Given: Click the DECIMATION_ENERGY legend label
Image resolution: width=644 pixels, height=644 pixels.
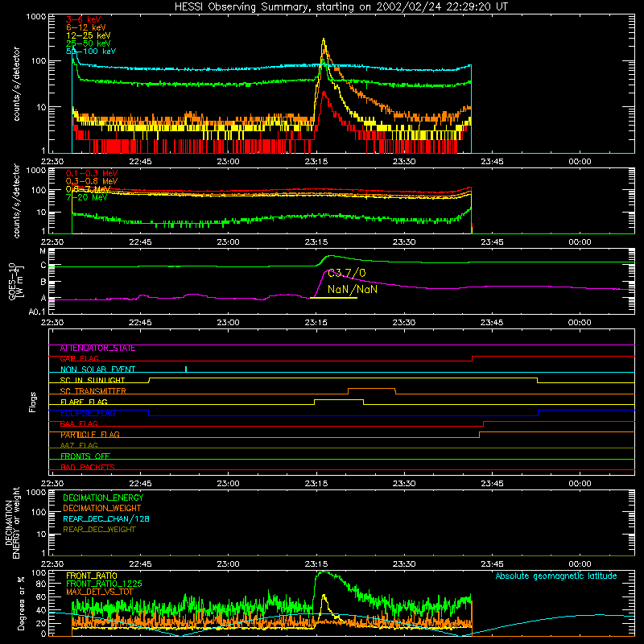Looking at the screenshot, I should click(x=103, y=497).
